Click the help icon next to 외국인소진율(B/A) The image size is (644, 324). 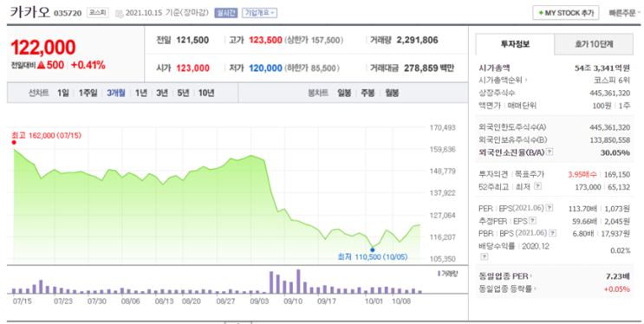550,152
